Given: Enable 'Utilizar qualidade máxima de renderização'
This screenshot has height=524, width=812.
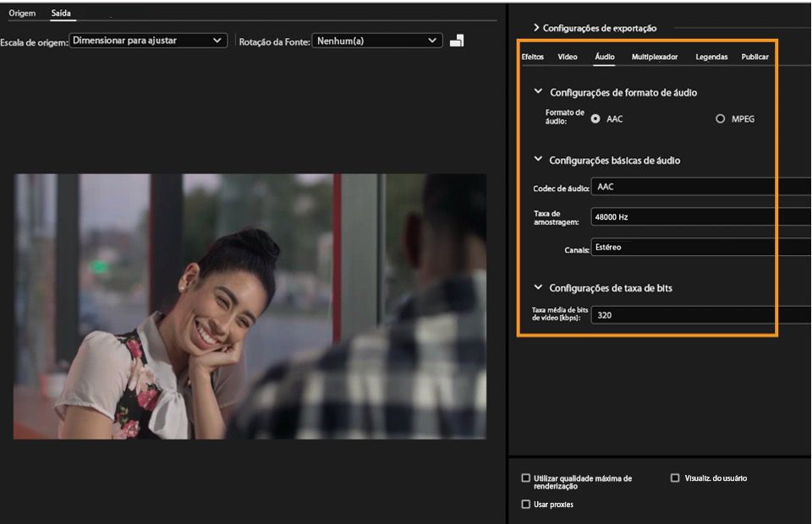Looking at the screenshot, I should pos(526,478).
